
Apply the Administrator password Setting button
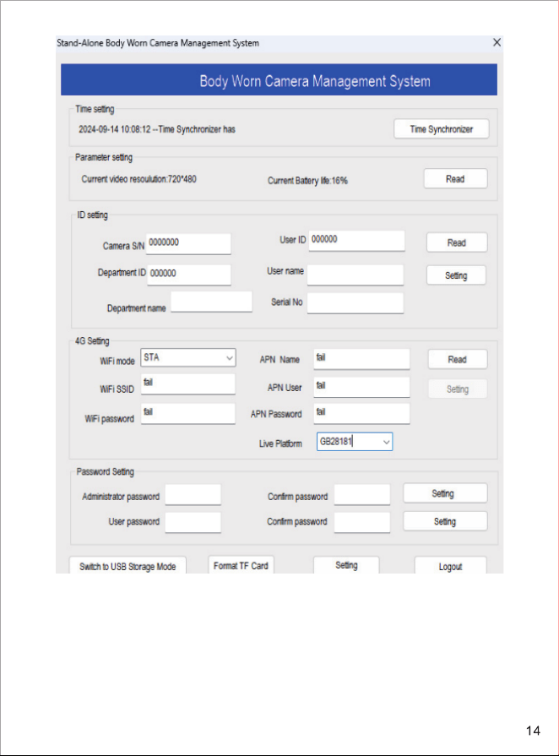click(445, 493)
